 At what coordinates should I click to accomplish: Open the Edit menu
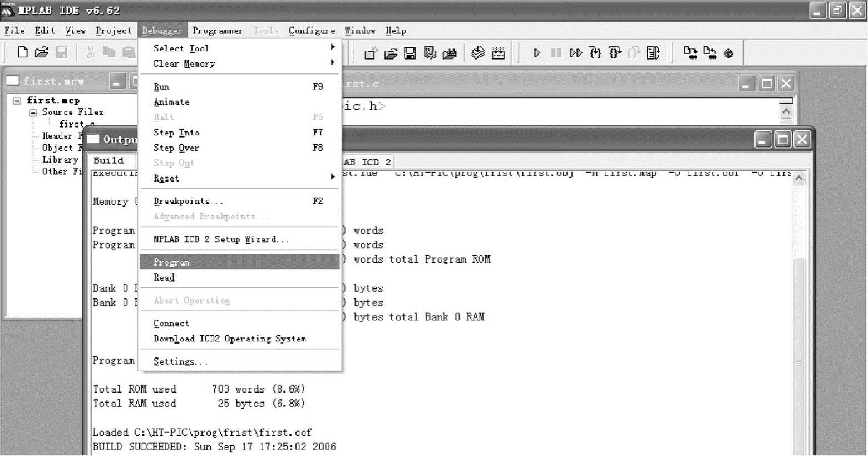click(45, 31)
